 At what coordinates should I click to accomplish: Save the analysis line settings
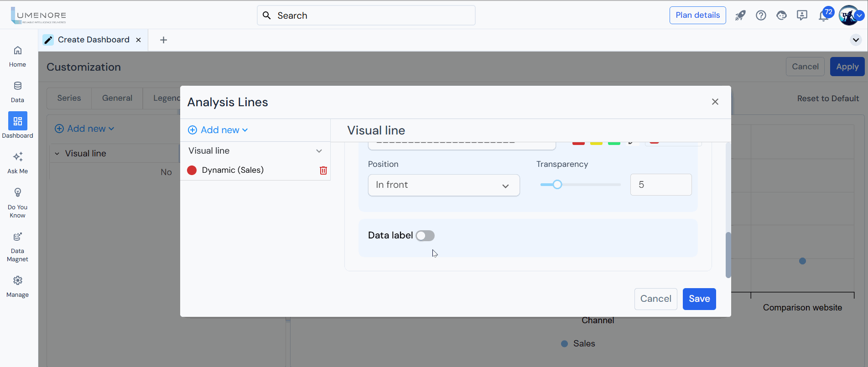pos(699,299)
